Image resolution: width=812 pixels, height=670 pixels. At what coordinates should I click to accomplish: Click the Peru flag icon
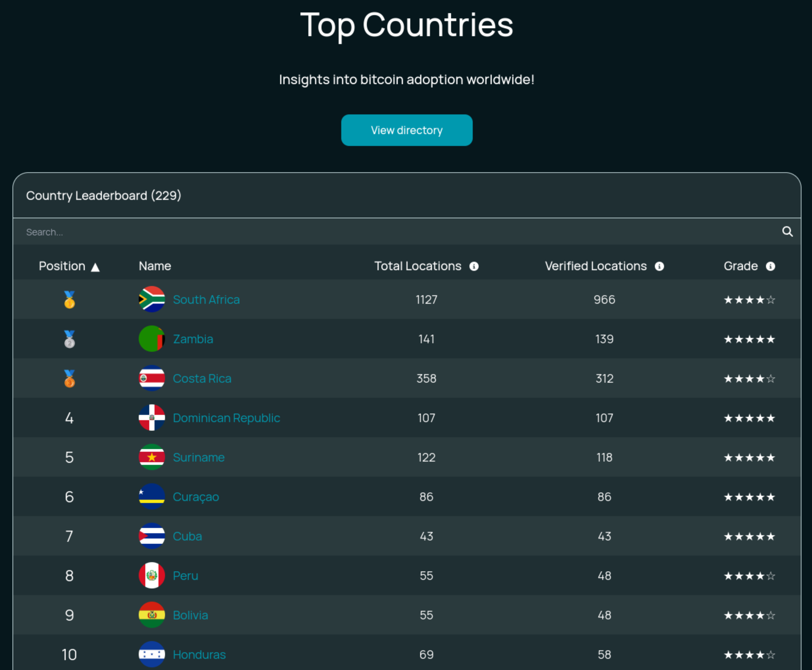click(152, 575)
